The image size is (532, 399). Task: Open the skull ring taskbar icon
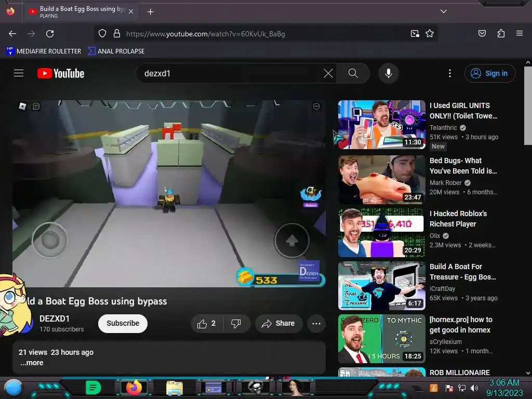(x=256, y=388)
